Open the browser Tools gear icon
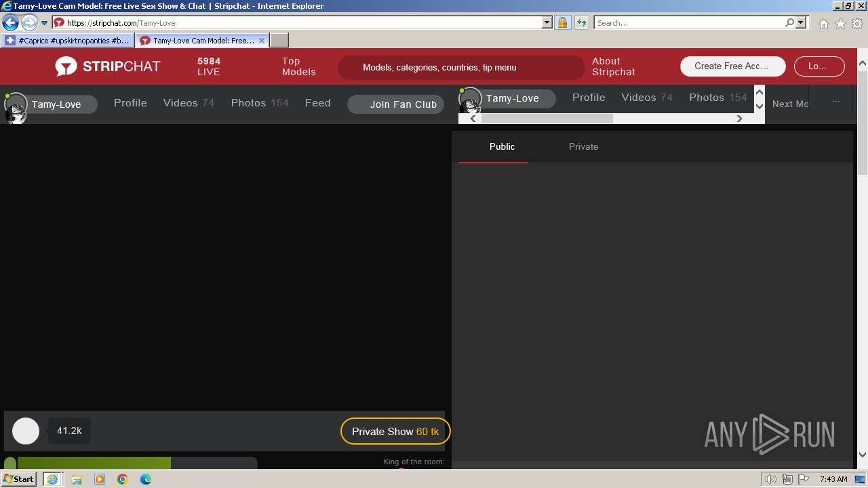Viewport: 868px width, 488px height. (x=857, y=24)
